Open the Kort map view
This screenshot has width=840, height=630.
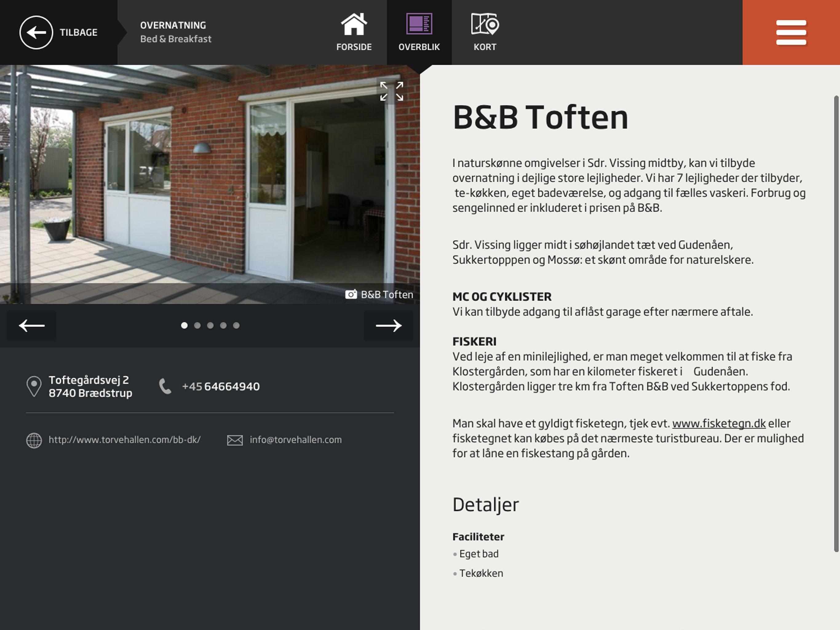click(485, 32)
